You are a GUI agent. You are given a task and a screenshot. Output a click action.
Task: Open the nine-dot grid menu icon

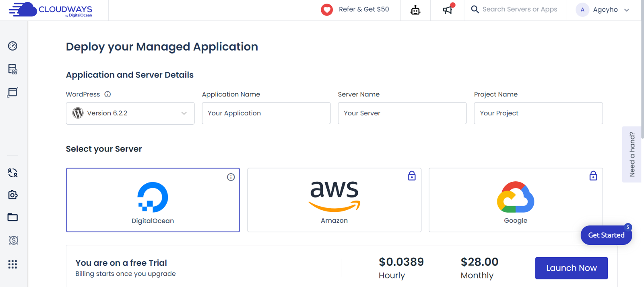tap(12, 264)
